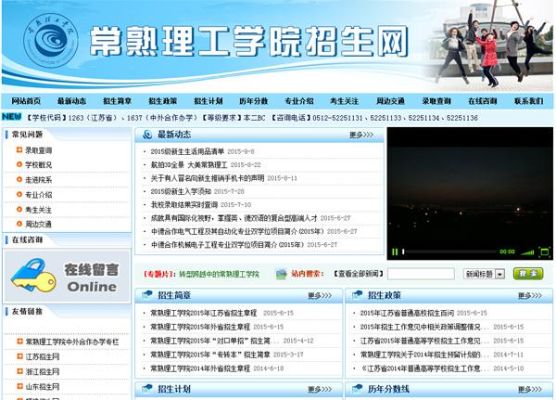556x400 pixels.
Task: Open the 招生计划 navigation item
Action: [208, 101]
